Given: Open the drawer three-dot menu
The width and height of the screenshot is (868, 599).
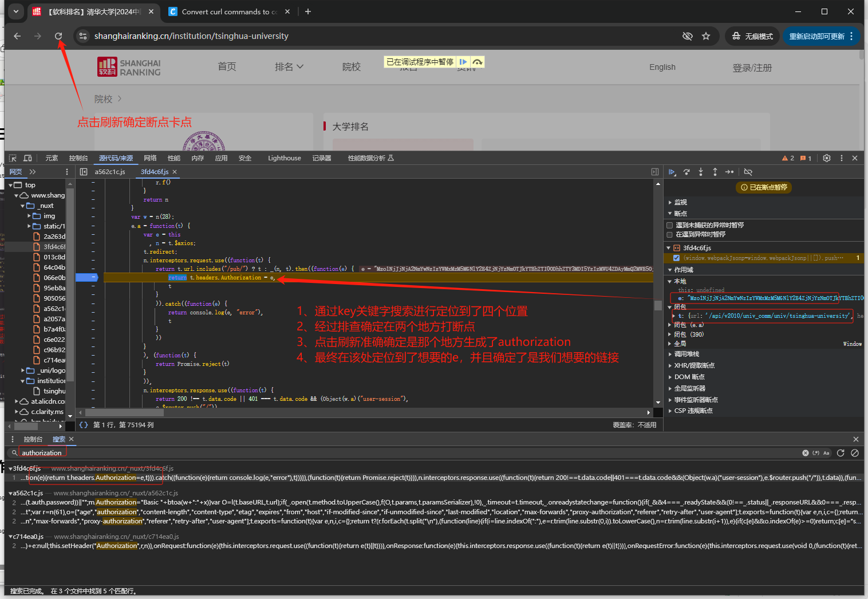Looking at the screenshot, I should [13, 439].
